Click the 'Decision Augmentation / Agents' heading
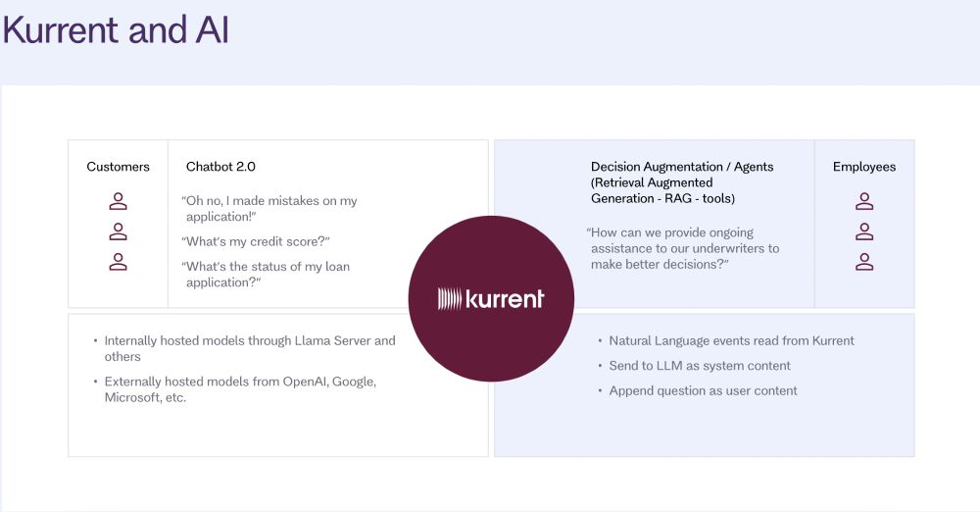This screenshot has width=980, height=512. pos(682,182)
